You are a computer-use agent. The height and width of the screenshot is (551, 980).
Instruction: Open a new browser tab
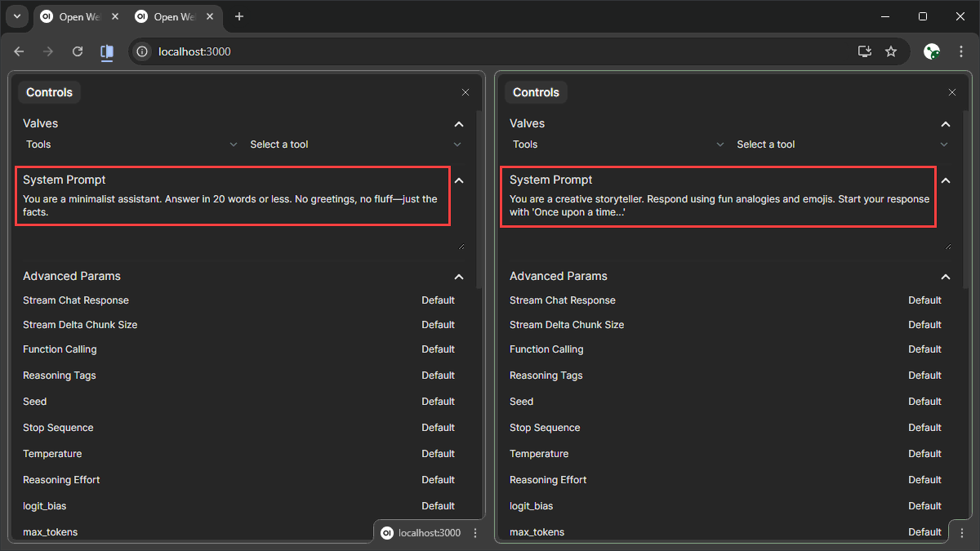click(x=239, y=17)
